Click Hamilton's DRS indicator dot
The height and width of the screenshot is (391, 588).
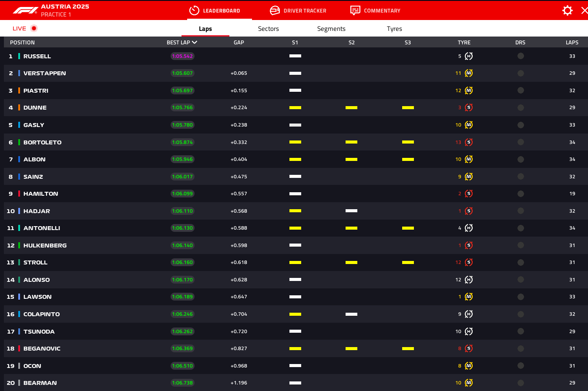[521, 194]
